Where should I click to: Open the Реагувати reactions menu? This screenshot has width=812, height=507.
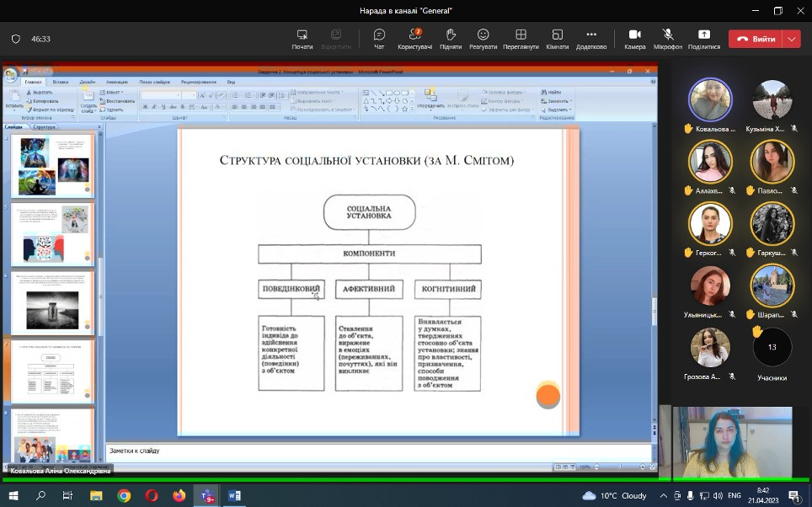point(483,39)
